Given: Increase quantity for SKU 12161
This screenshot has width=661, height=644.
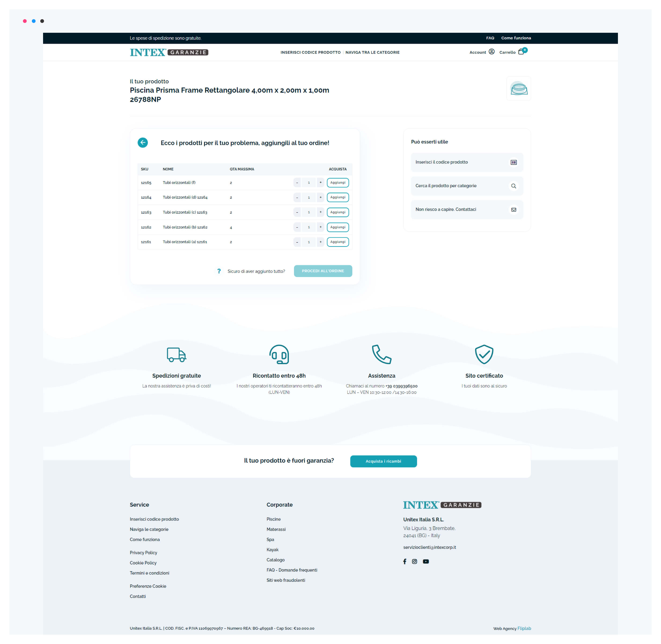Looking at the screenshot, I should pyautogui.click(x=321, y=242).
